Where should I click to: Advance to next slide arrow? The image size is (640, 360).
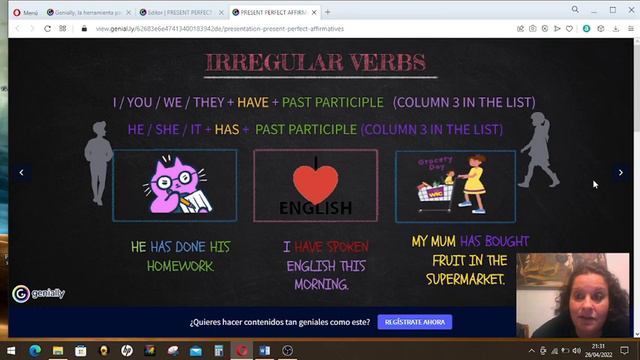620,173
